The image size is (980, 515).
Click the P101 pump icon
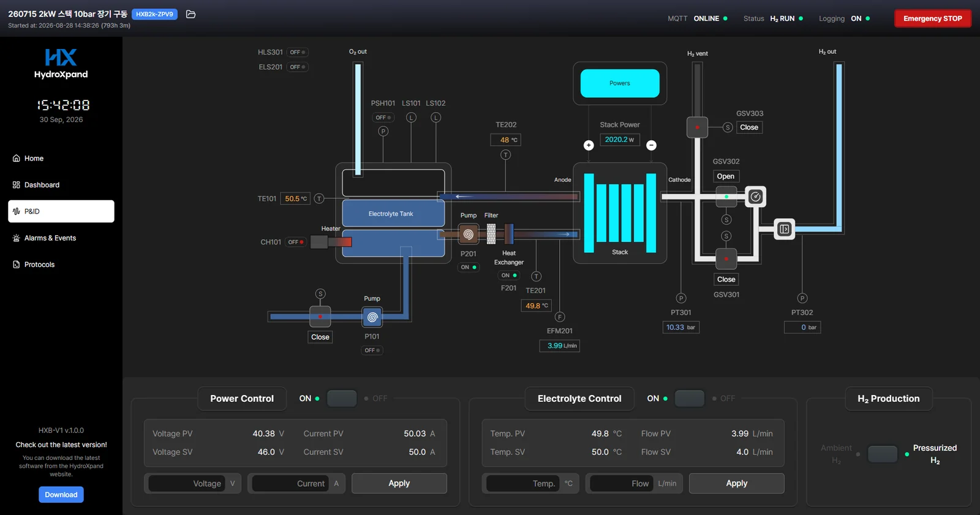pos(372,317)
